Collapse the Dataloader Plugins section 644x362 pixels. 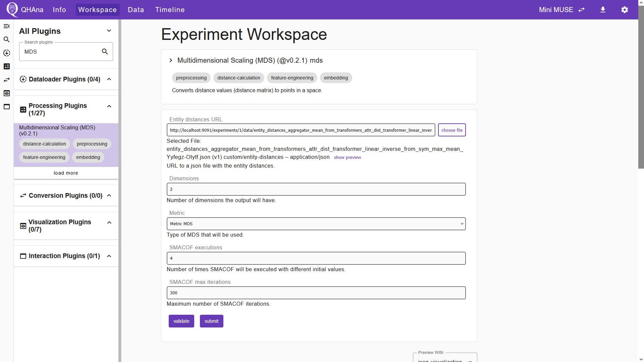click(x=109, y=79)
